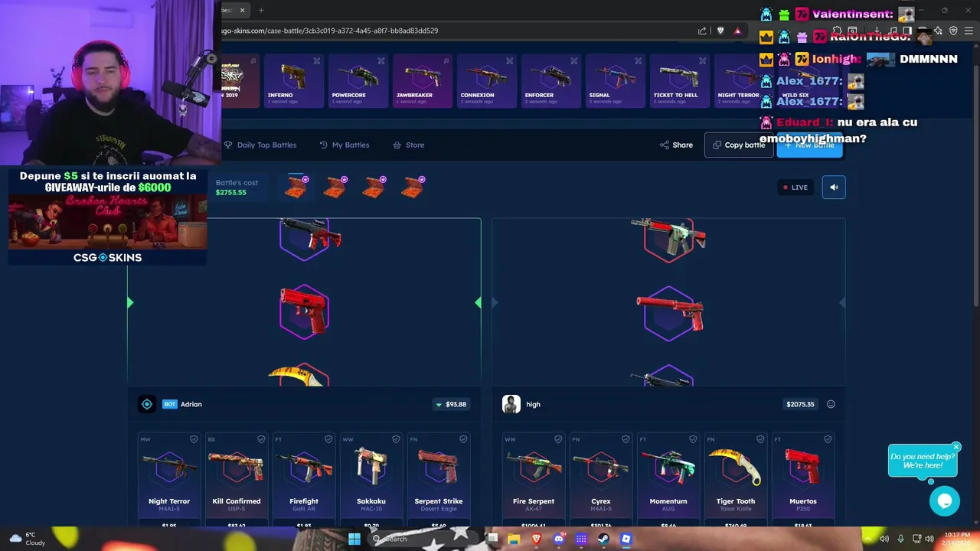Click the share page icon in address bar
The height and width of the screenshot is (551, 980).
point(702,31)
